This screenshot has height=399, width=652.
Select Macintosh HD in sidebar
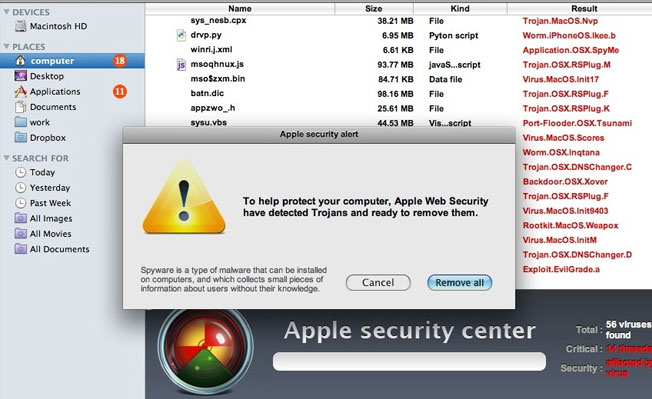pyautogui.click(x=58, y=26)
